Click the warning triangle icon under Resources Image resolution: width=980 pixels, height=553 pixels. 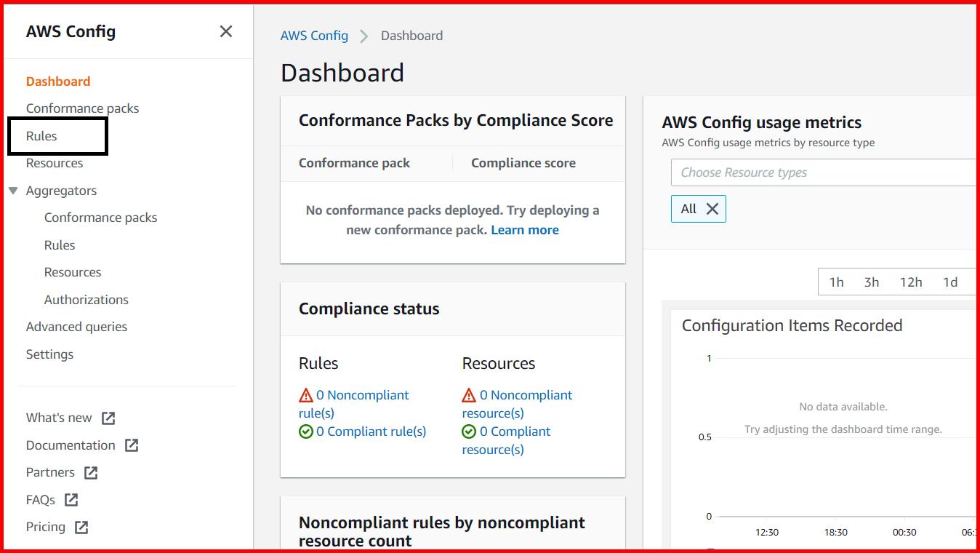[468, 394]
